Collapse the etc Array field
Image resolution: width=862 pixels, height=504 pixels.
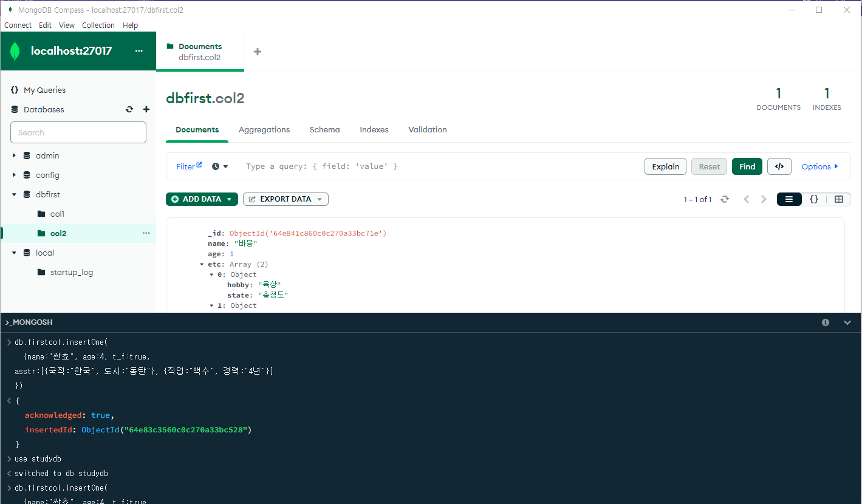tap(202, 265)
